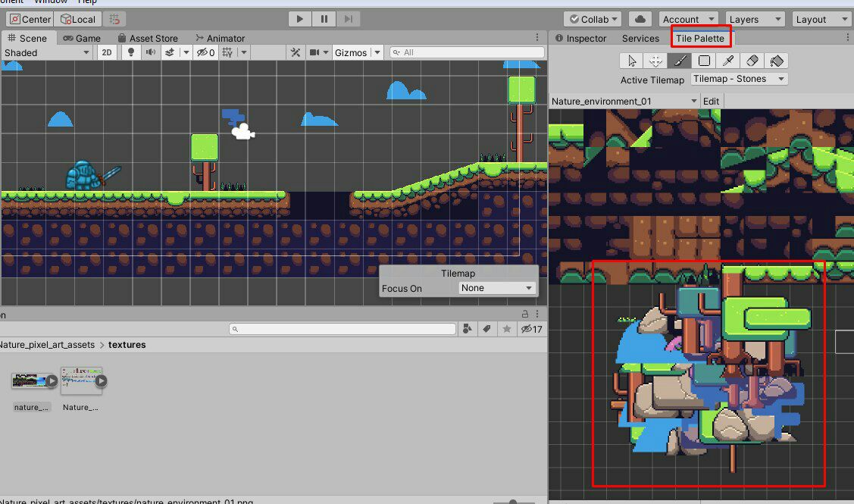
Task: Switch to the Services tab
Action: coord(640,38)
